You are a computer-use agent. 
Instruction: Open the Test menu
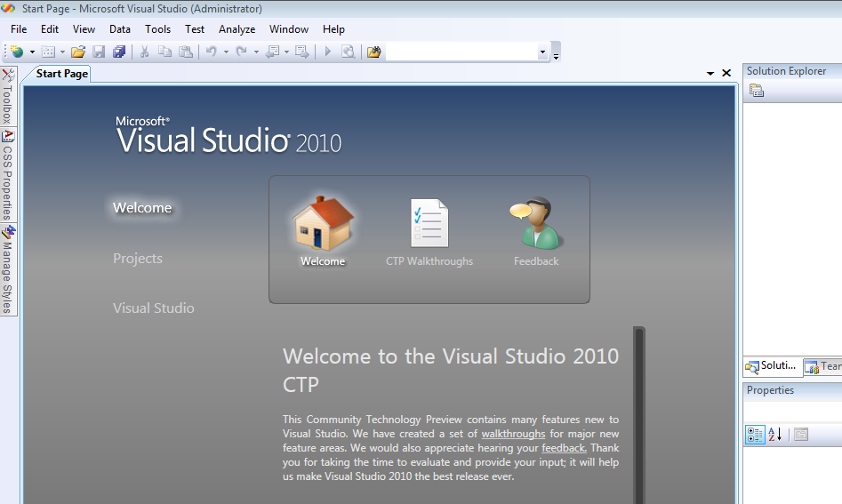195,29
